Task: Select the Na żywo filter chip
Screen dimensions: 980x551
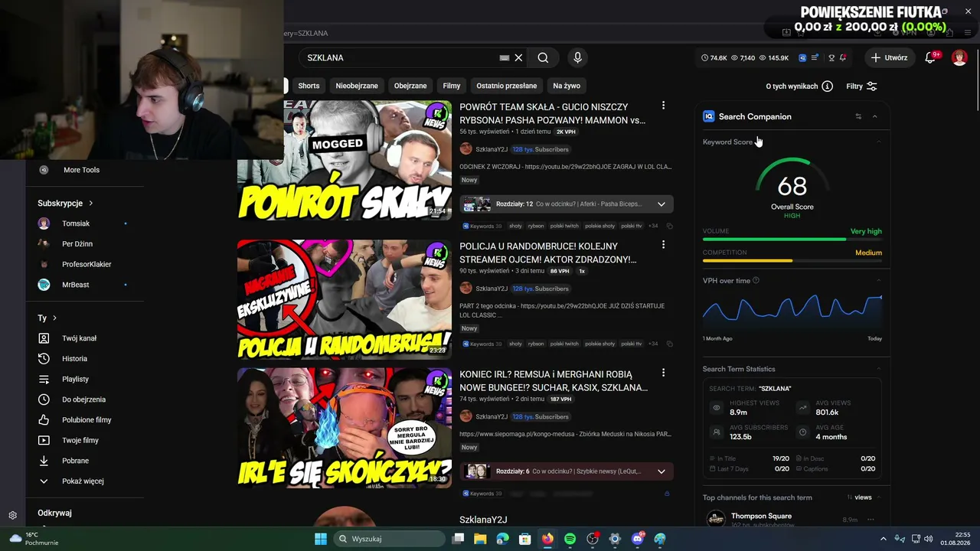Action: point(567,86)
